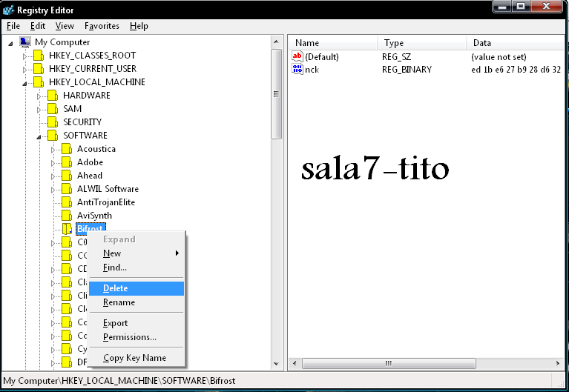Click the tree pane vertical scrollbar thumb
Image resolution: width=569 pixels, height=392 pixels.
point(276,94)
